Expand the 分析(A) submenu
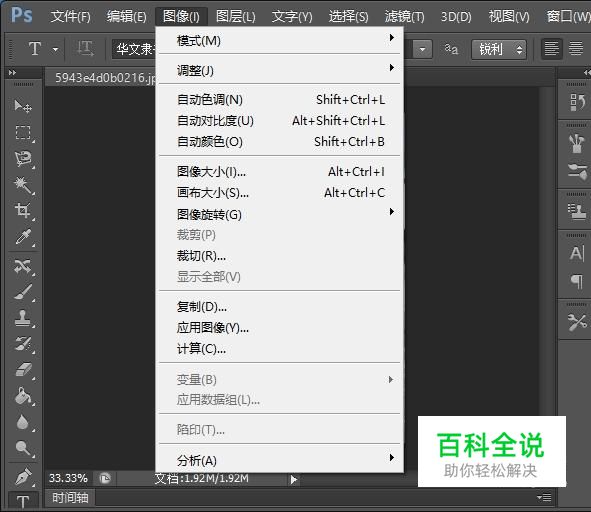 tap(279, 460)
